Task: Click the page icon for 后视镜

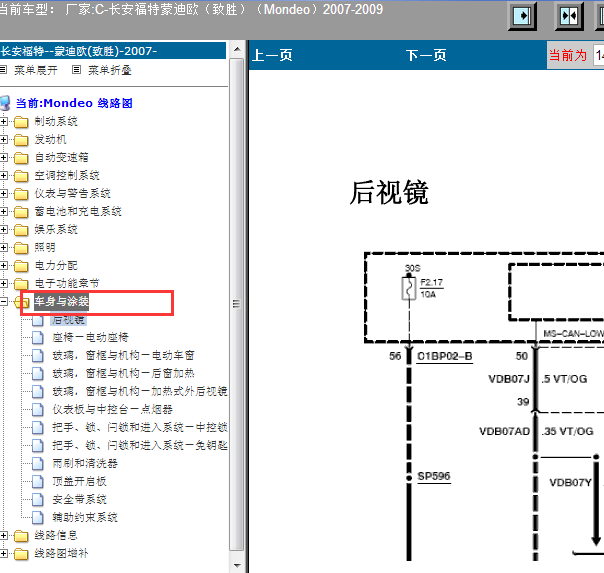Action: 37,320
